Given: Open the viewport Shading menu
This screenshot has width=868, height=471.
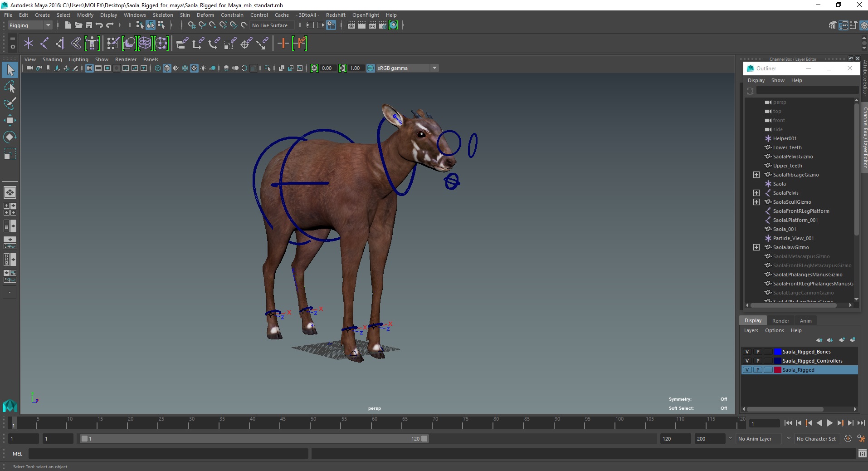Looking at the screenshot, I should [x=52, y=59].
